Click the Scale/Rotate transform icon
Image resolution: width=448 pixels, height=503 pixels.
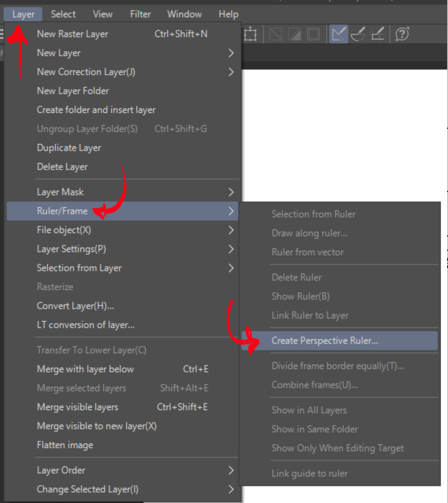pyautogui.click(x=250, y=34)
